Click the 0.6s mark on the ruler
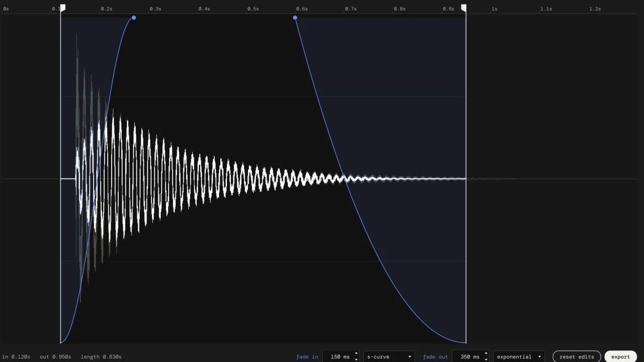This screenshot has width=644, height=362. point(302,9)
